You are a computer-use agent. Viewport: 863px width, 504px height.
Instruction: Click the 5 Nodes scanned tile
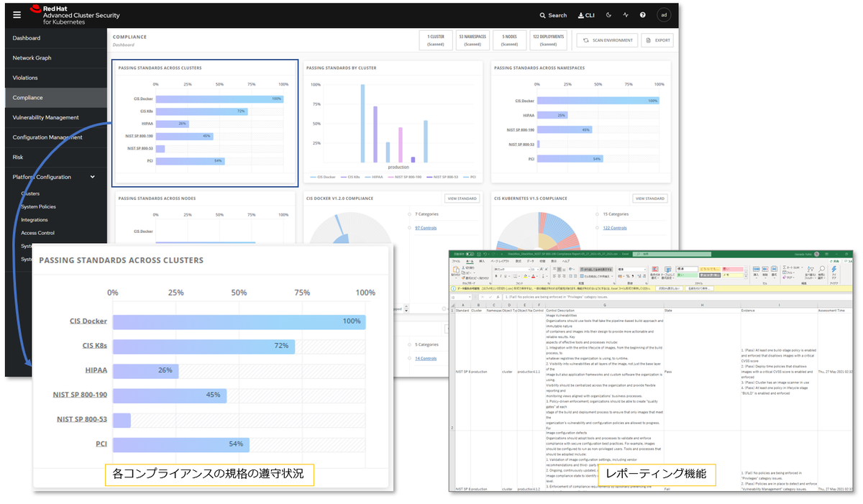point(509,40)
